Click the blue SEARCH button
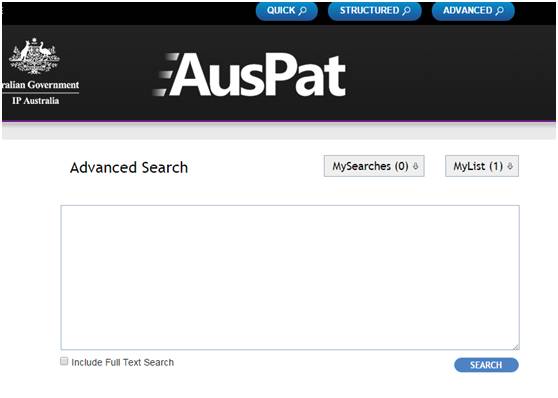The image size is (558, 398). tap(486, 365)
